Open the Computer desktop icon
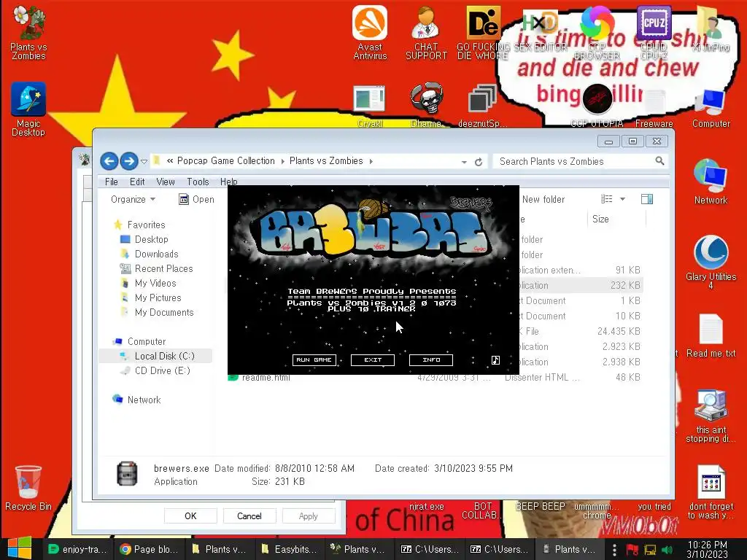The width and height of the screenshot is (747, 560). pyautogui.click(x=711, y=107)
